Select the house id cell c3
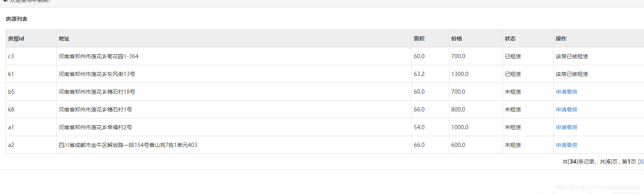 pyautogui.click(x=11, y=56)
